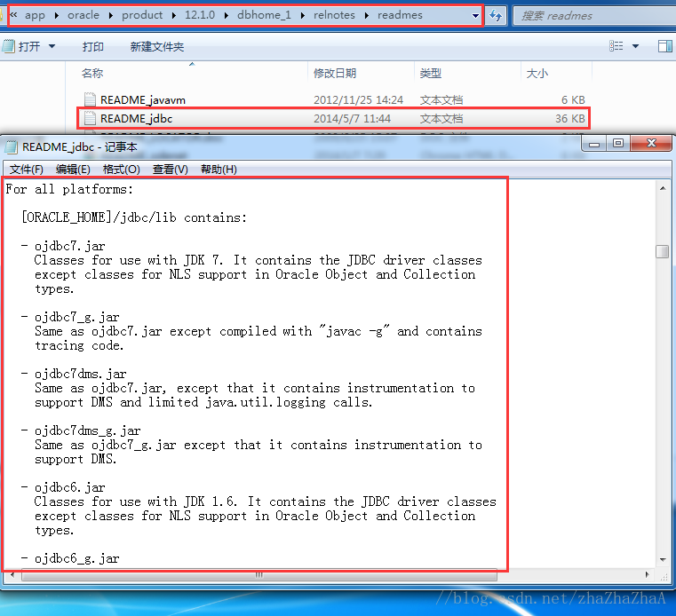Click README_jdbc file icon
Screen dimensions: 676x616
tap(90, 118)
